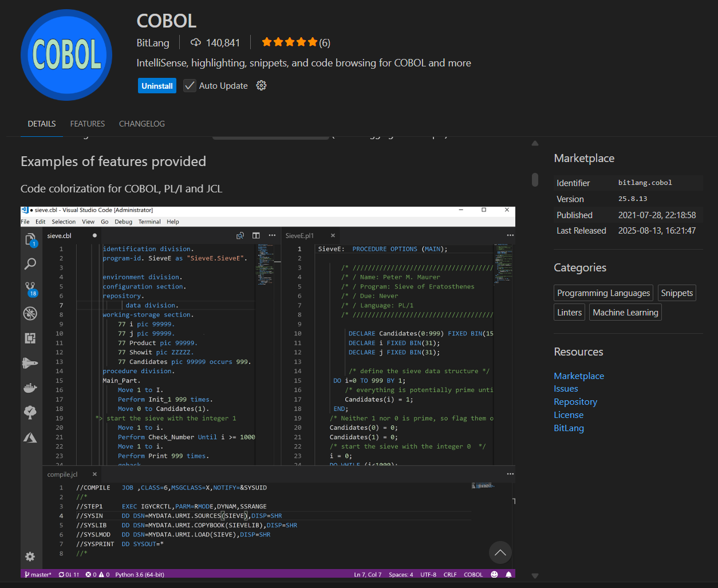Select Python 3.6 interpreter in the status bar

[139, 574]
